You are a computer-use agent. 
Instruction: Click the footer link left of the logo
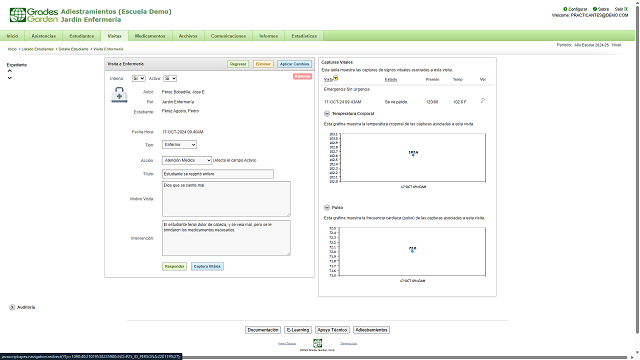click(x=287, y=343)
